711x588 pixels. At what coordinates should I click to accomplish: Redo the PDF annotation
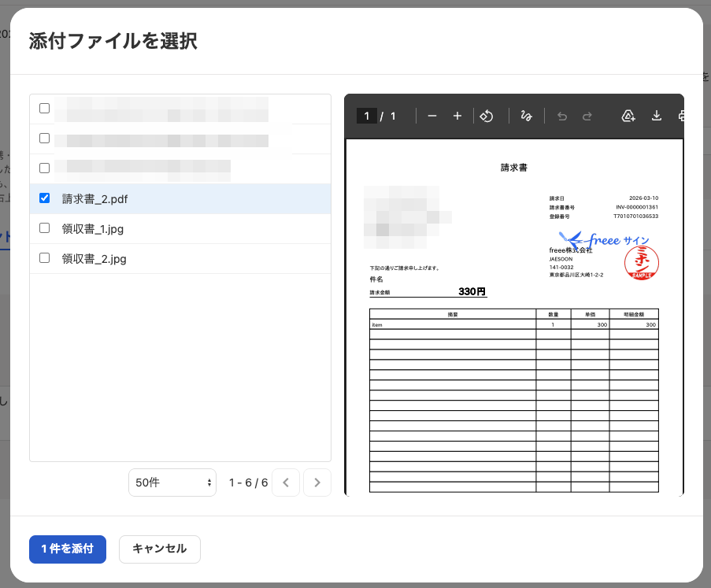587,116
